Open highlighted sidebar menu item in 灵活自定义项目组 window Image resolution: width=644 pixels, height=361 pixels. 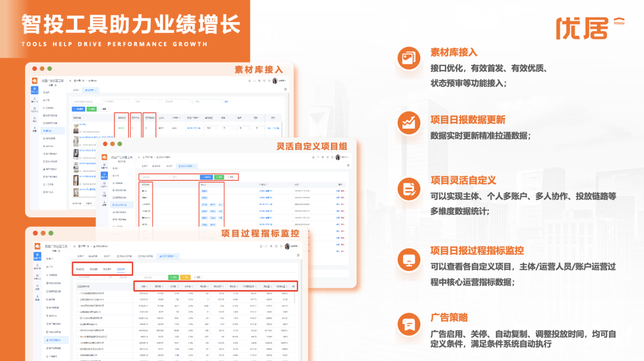122,205
